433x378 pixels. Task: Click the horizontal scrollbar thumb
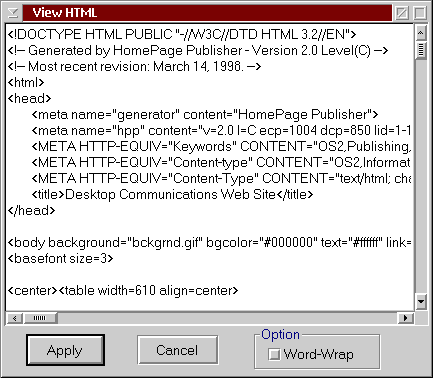coord(40,318)
